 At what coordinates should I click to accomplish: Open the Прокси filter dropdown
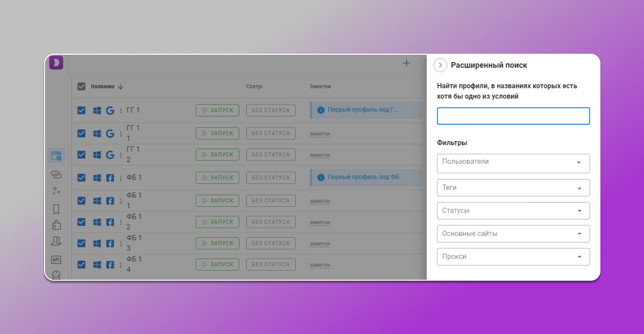pyautogui.click(x=513, y=257)
